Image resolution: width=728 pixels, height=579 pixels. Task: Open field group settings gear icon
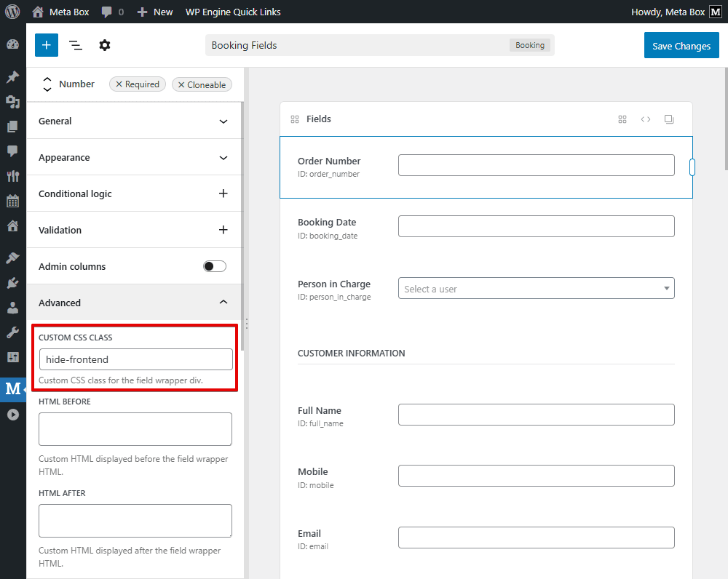tap(105, 45)
